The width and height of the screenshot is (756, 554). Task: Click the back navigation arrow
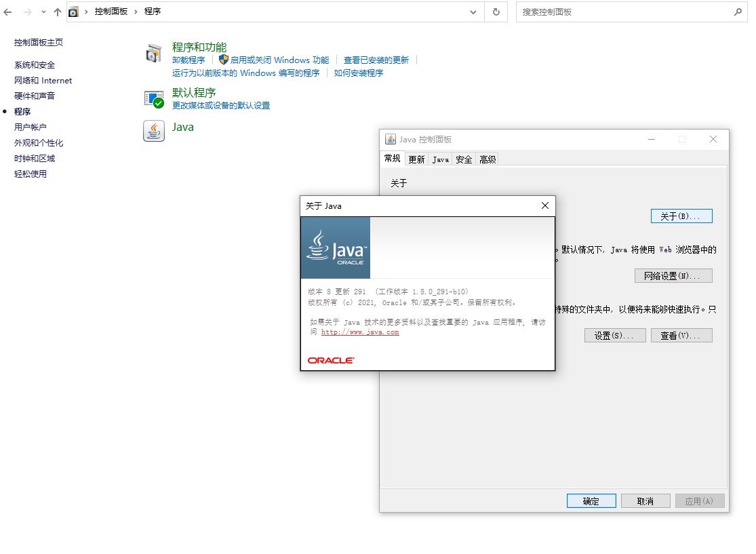tap(8, 12)
